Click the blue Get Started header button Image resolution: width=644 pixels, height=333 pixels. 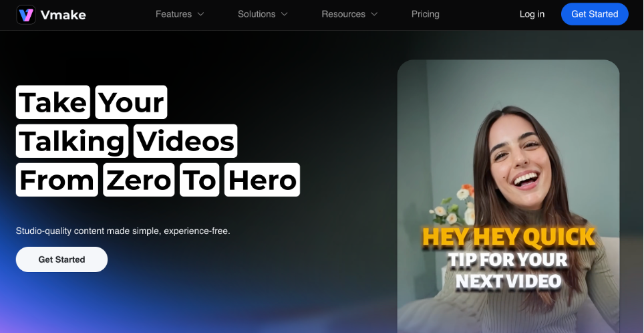(x=595, y=14)
